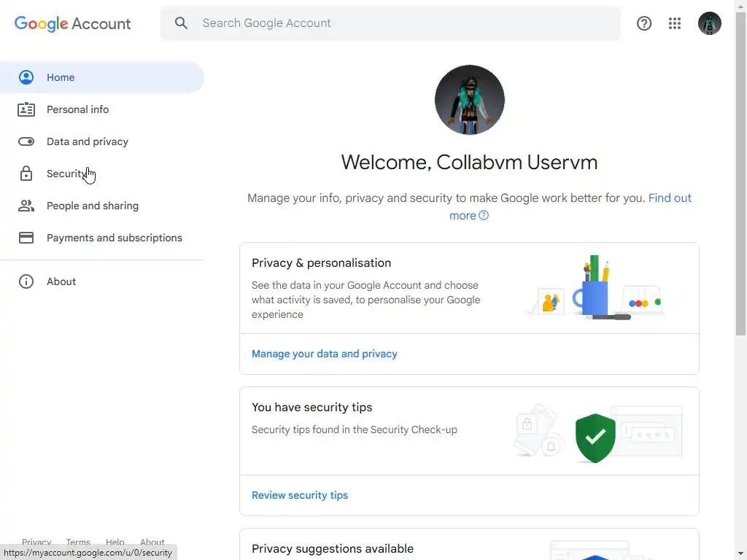Open the Security section in sidebar
The width and height of the screenshot is (747, 560).
click(x=66, y=174)
